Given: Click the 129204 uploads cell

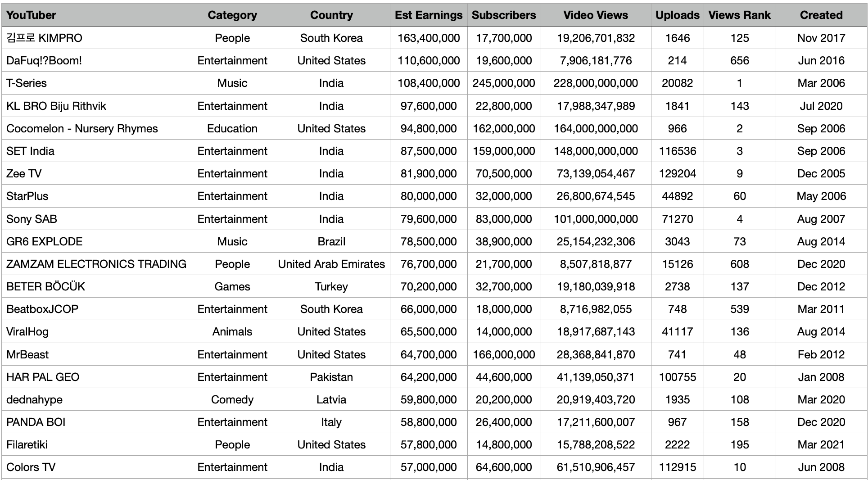Looking at the screenshot, I should 678,173.
